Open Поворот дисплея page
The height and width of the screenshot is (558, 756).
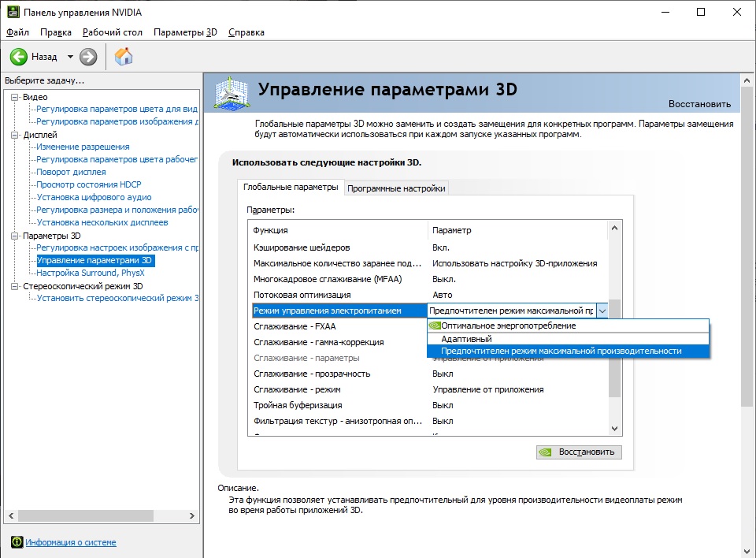(x=72, y=172)
